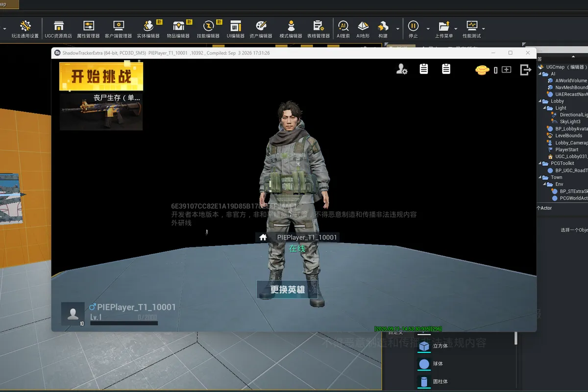Viewport: 588px width, 392px height.
Task: Select UAERecastNavM actor in outliner
Action: 567,94
